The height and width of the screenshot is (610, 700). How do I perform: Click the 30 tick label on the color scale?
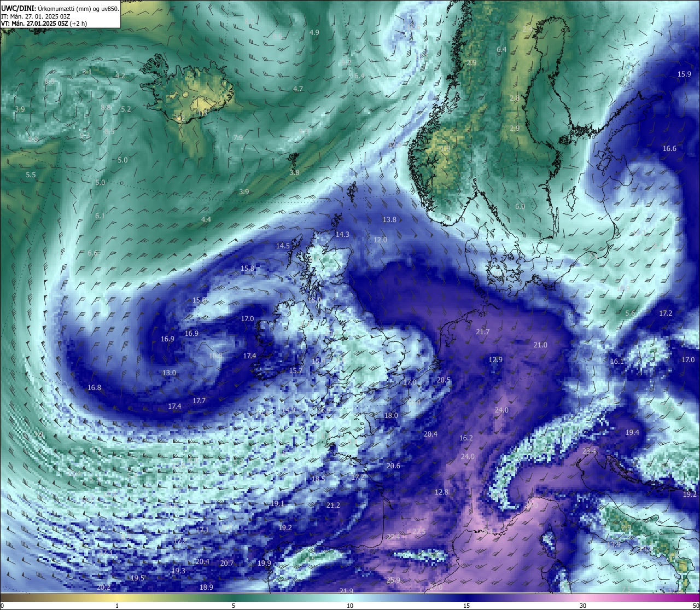click(x=583, y=606)
